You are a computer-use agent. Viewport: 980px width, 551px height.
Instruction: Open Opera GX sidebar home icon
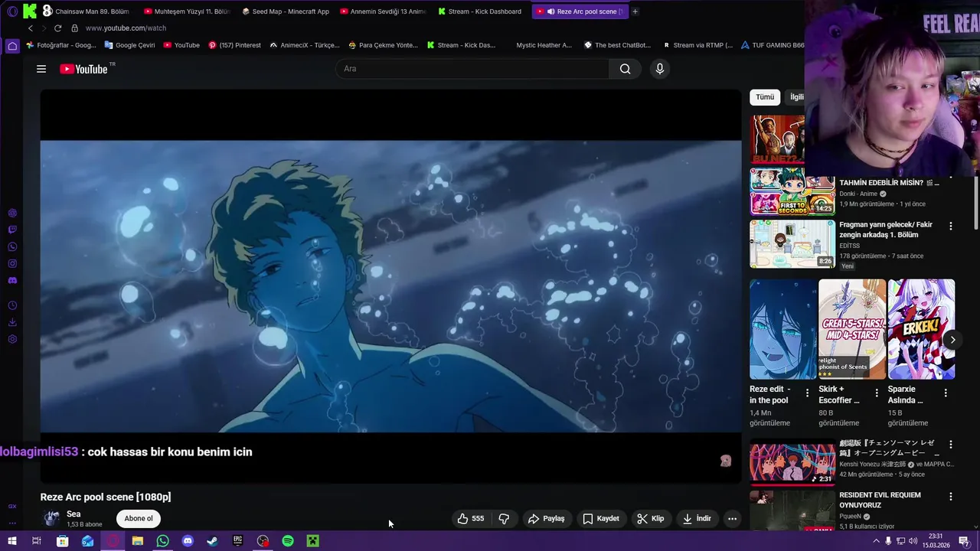tap(12, 46)
